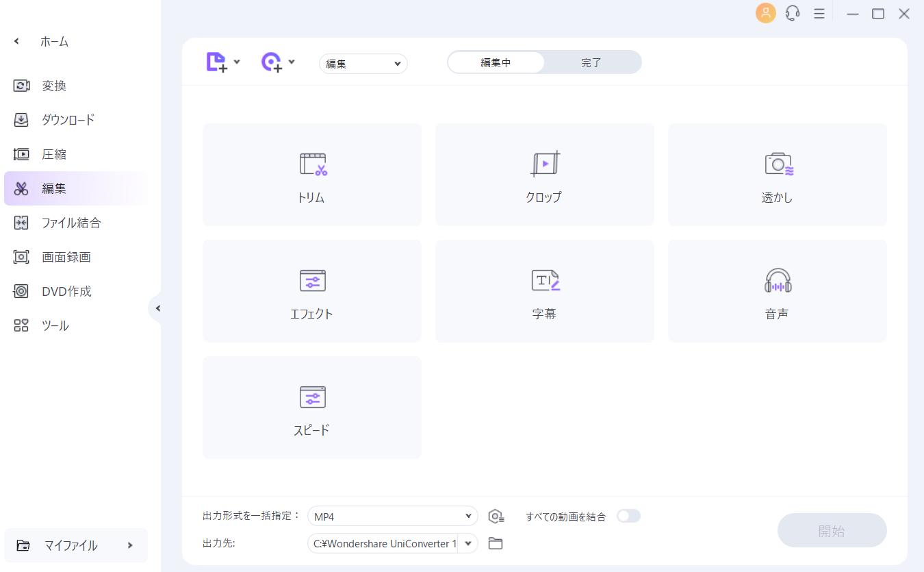
Task: Open the Audio (音声) tool card
Action: pos(778,291)
